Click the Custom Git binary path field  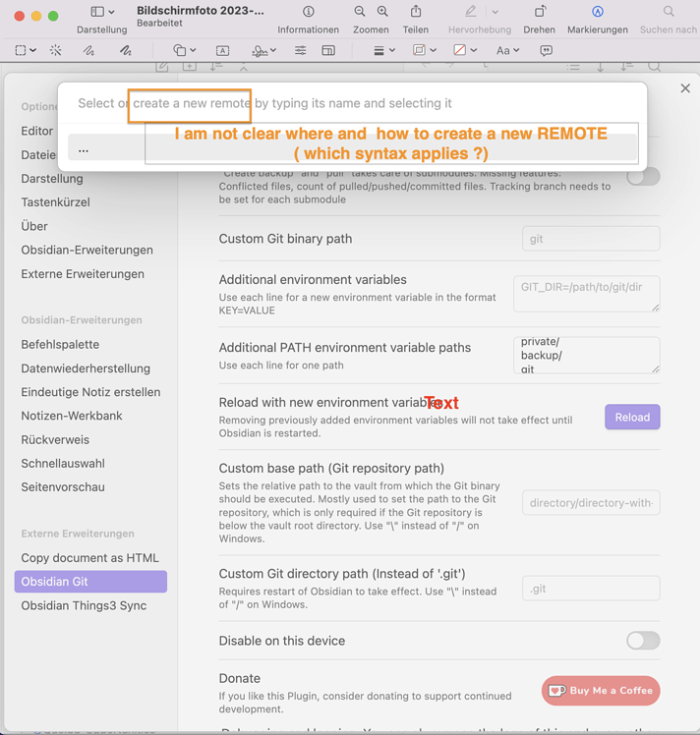(x=591, y=239)
